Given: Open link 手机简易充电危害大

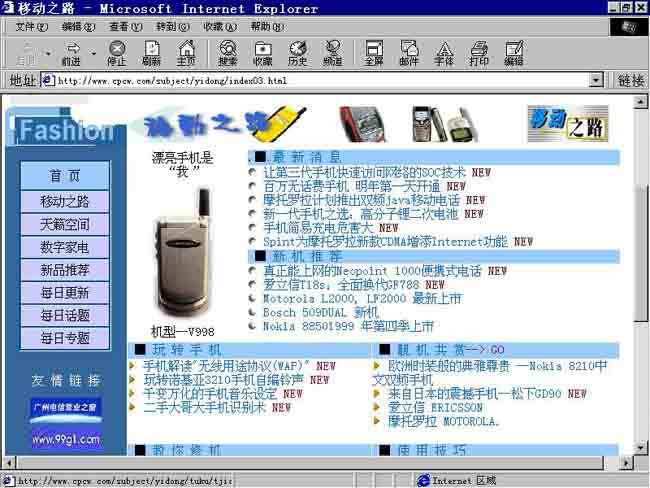Looking at the screenshot, I should [318, 228].
